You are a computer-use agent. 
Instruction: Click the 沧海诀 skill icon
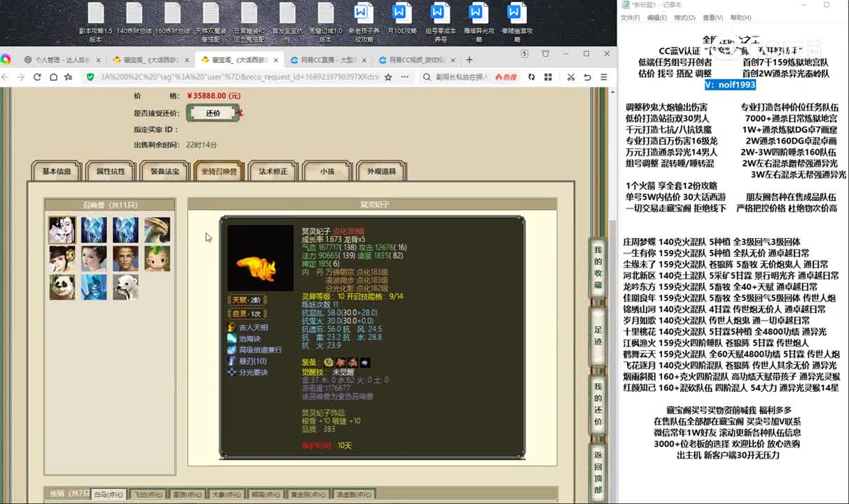pyautogui.click(x=232, y=339)
